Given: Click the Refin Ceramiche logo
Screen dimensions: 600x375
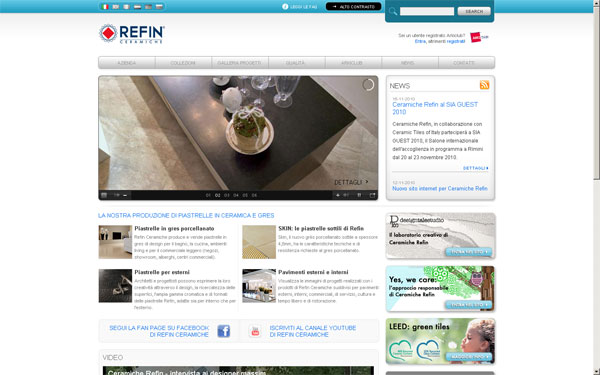Looking at the screenshot, I should click(x=132, y=34).
